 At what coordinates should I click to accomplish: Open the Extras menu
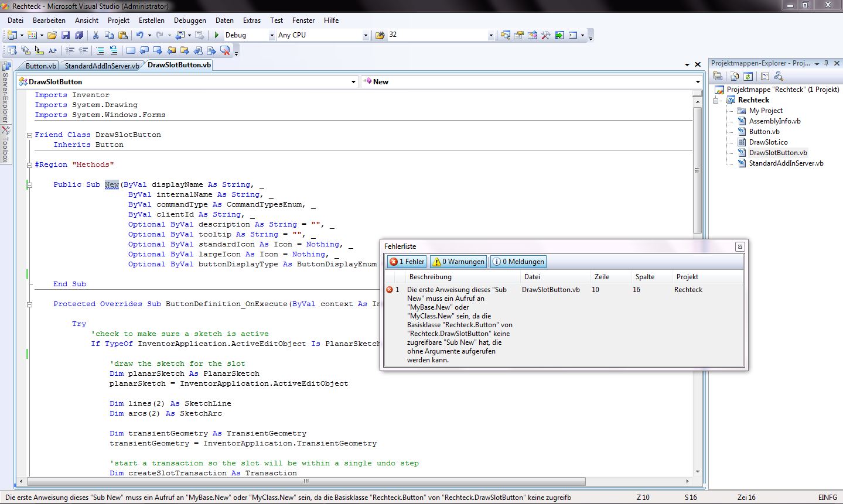252,20
